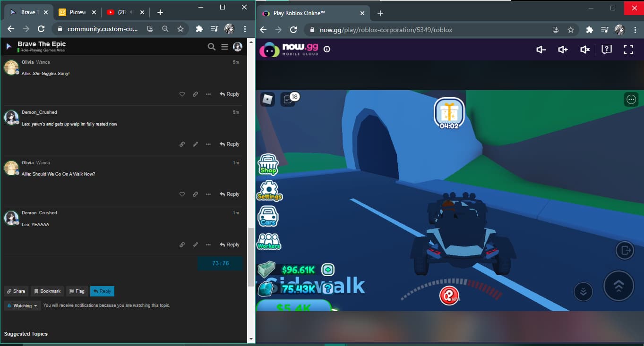This screenshot has height=346, width=644.
Task: Bookmark this forum topic
Action: [x=47, y=291]
